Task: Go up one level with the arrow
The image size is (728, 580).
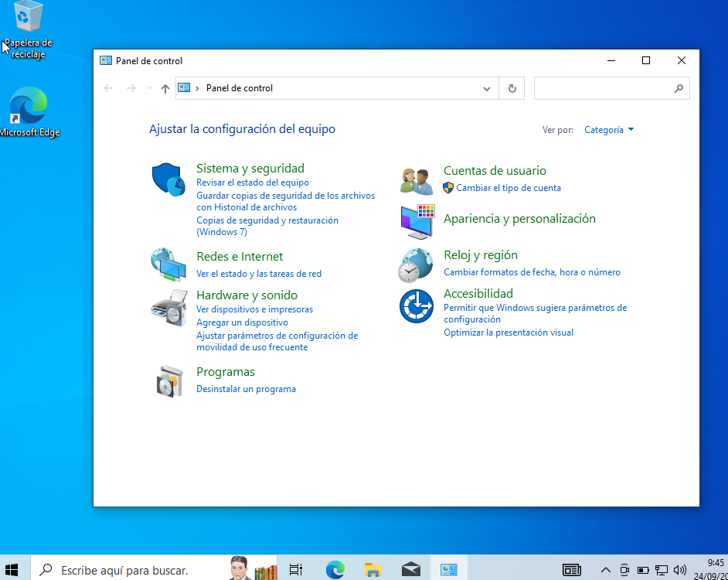Action: [x=165, y=88]
